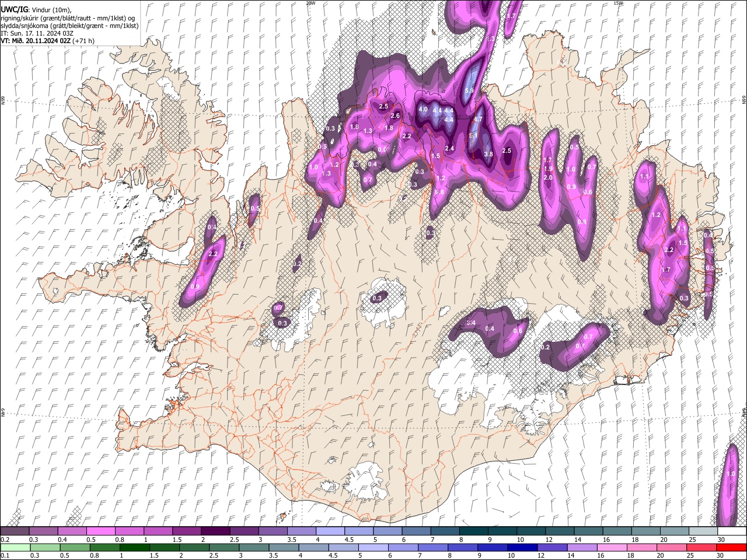Click the '4.7' snowfall value on the map
The width and height of the screenshot is (747, 560).
tap(477, 119)
